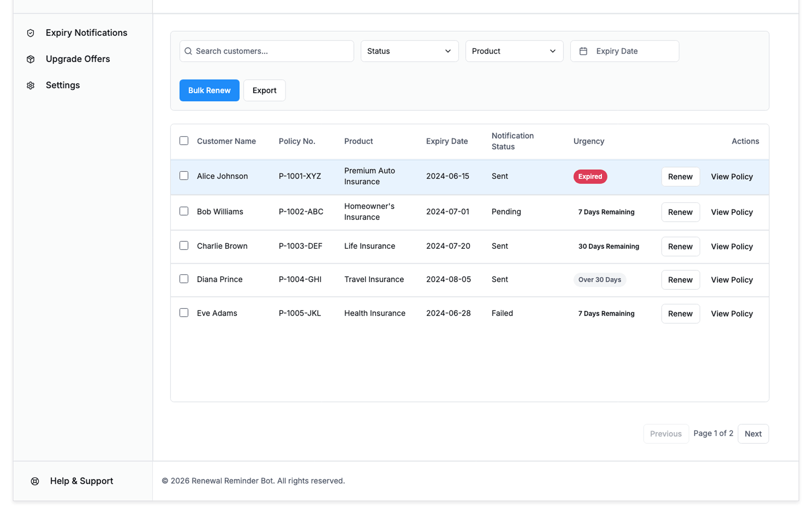The height and width of the screenshot is (509, 812).
Task: Click the Help & Support lifebuoy icon
Action: coord(35,481)
